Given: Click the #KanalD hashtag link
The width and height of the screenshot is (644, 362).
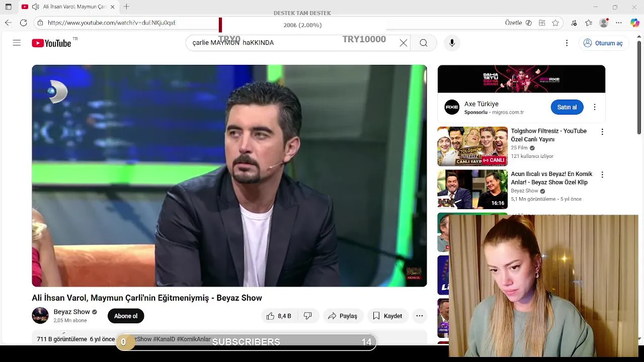Looking at the screenshot, I should coord(164,339).
